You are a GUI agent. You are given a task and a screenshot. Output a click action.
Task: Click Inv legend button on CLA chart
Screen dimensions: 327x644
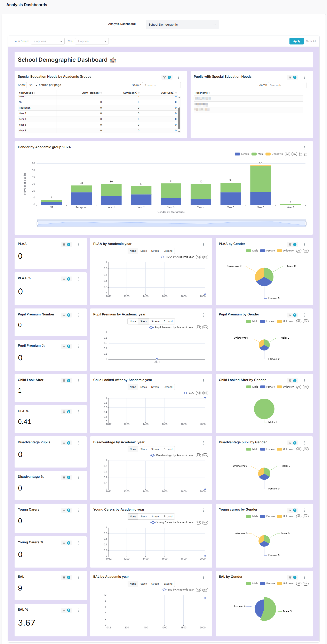pyautogui.click(x=205, y=393)
